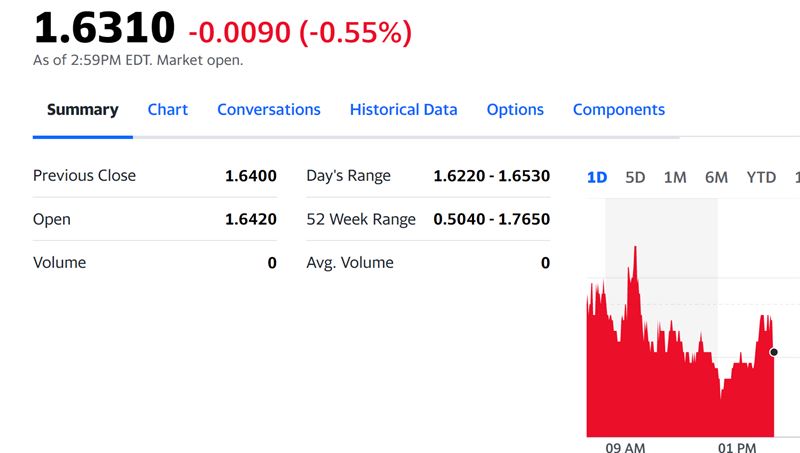Click the 01 PM time axis label
This screenshot has width=800, height=453.
pos(737,447)
